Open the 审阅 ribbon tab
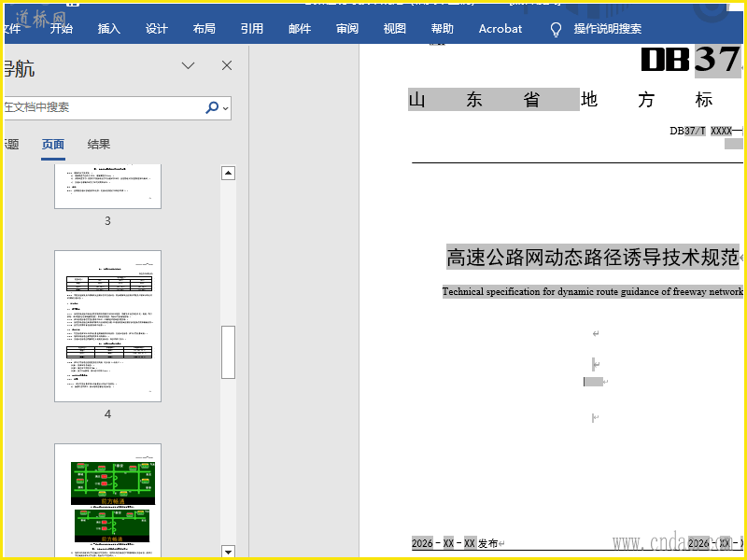 pyautogui.click(x=347, y=29)
